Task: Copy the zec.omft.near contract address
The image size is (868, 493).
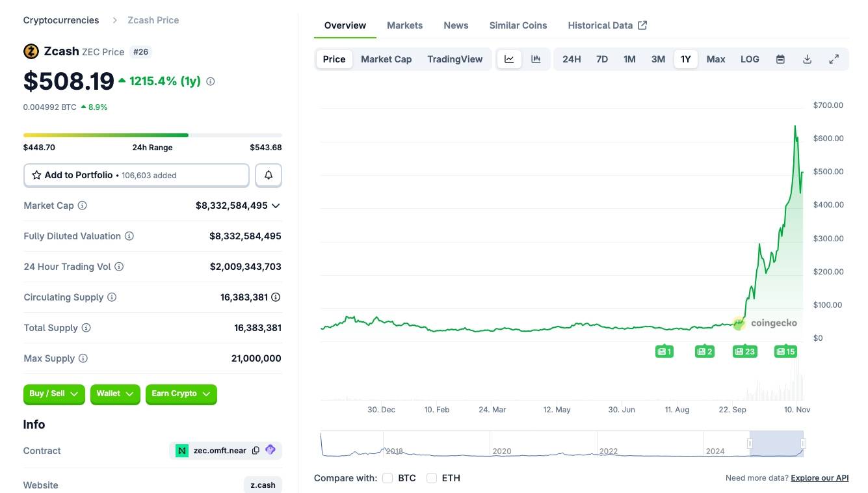Action: 256,451
